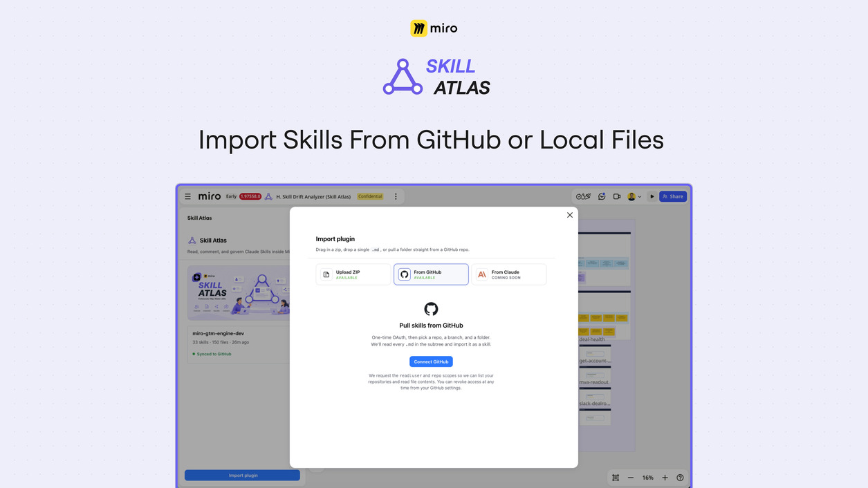Click the large GitHub octocat logo

431,309
